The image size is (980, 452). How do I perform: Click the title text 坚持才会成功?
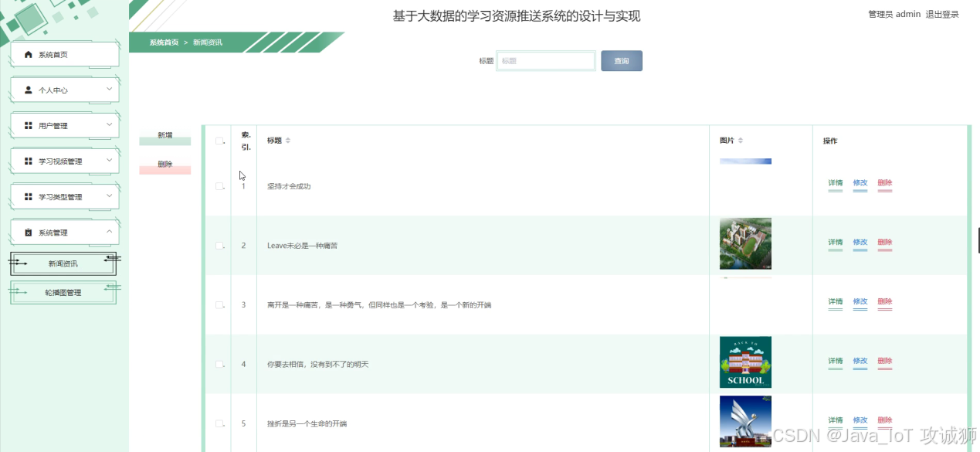(x=289, y=186)
